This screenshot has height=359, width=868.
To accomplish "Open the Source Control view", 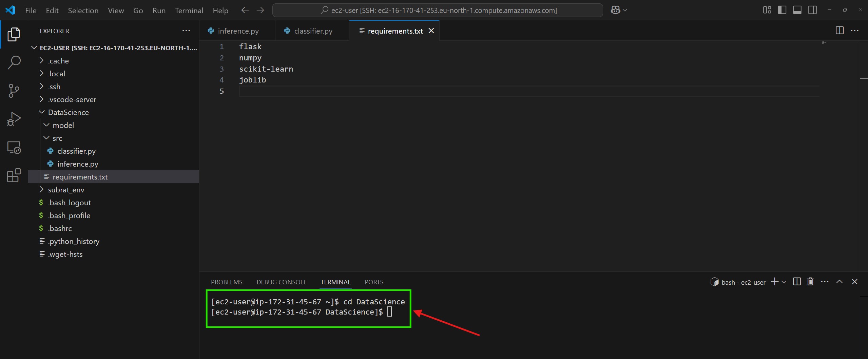I will [x=14, y=91].
